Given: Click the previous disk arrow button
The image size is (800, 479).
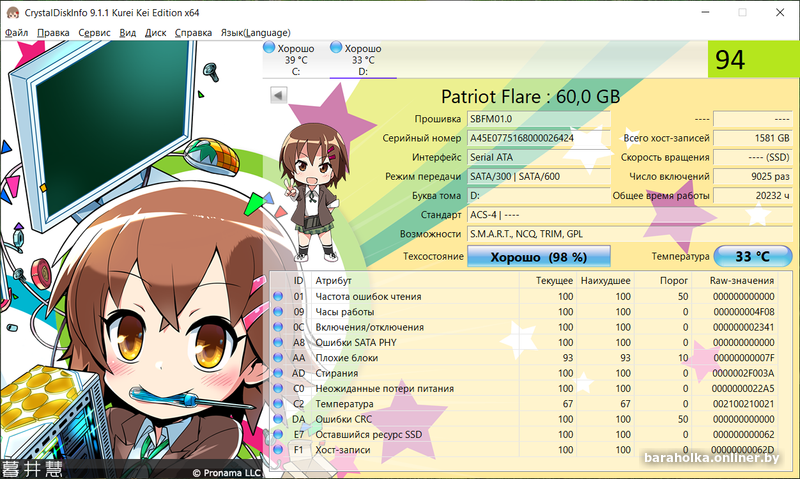Looking at the screenshot, I should tap(279, 95).
